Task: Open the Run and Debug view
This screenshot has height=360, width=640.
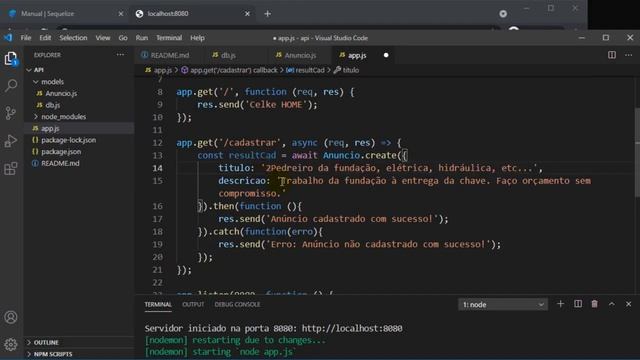Action: (x=11, y=141)
